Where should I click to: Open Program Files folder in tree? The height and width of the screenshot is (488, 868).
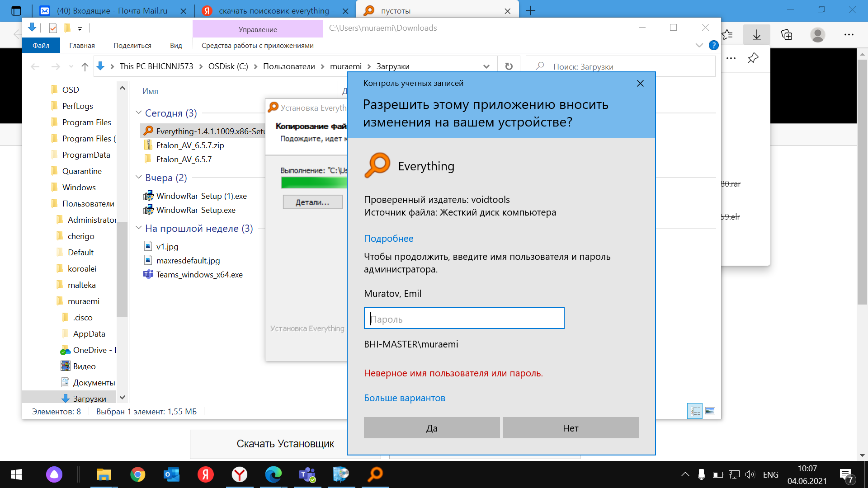tap(86, 122)
